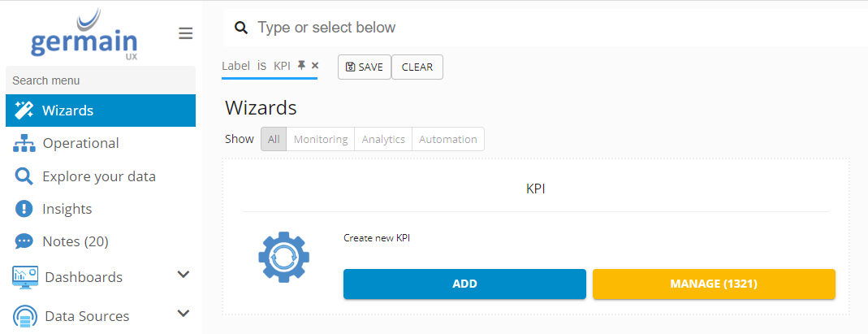Click the hamburger menu icon
This screenshot has height=334, width=868.
click(x=186, y=33)
